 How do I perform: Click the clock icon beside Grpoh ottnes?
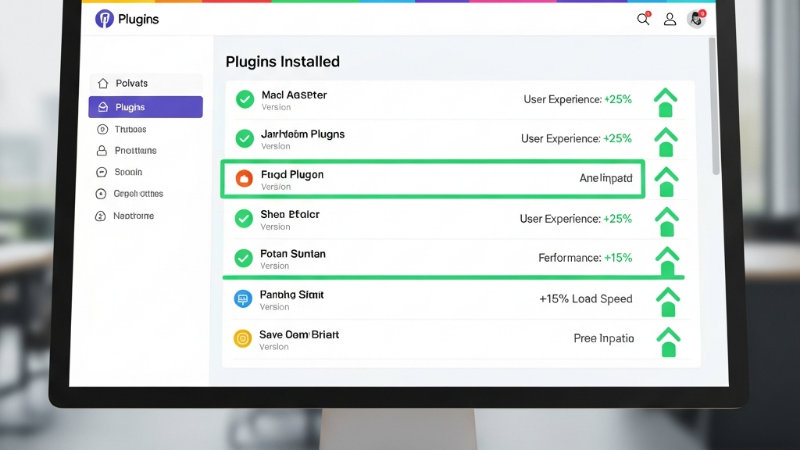click(101, 194)
